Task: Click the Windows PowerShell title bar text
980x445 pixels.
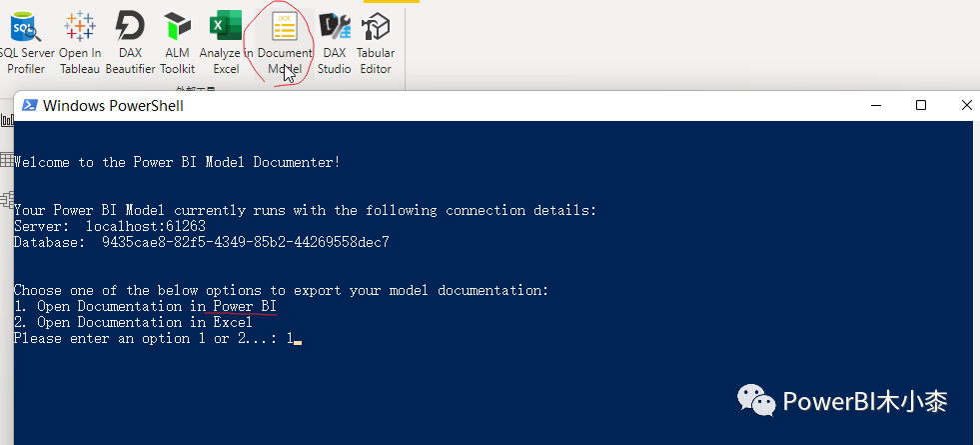Action: click(x=113, y=106)
